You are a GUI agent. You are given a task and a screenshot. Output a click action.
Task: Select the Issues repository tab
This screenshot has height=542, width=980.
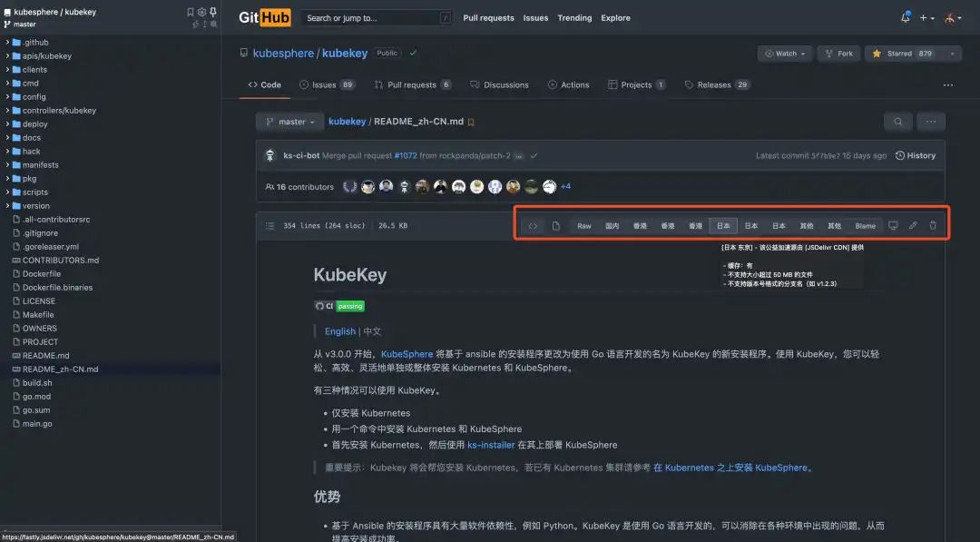[328, 85]
